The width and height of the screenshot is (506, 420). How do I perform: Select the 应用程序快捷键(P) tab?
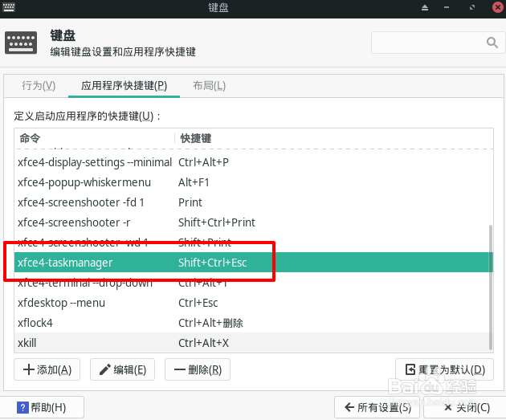pos(124,86)
